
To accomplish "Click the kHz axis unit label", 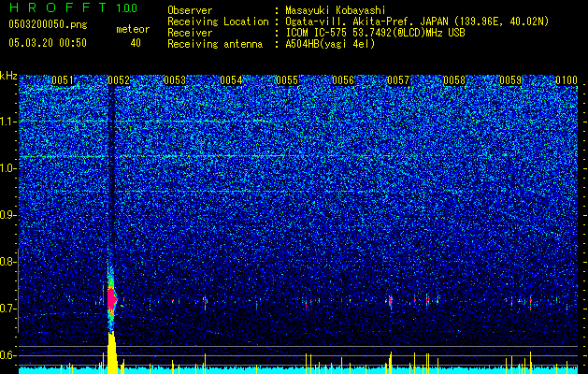I will tap(8, 76).
